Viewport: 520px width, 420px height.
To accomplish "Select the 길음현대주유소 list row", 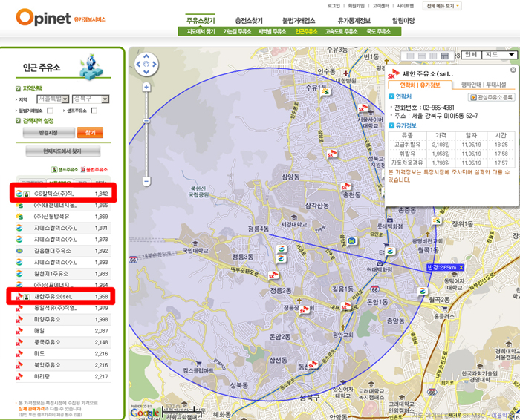I will click(x=63, y=251).
